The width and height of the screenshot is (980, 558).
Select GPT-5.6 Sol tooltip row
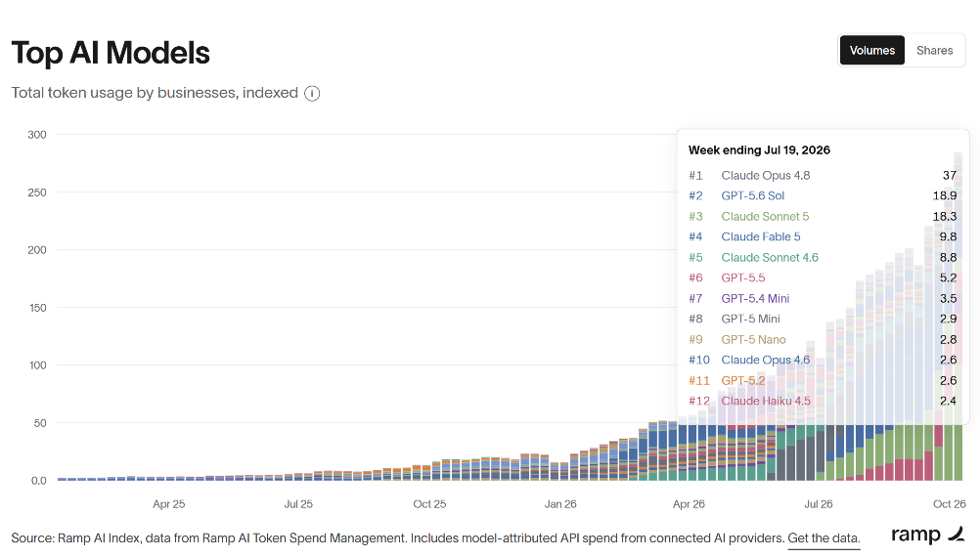pyautogui.click(x=823, y=196)
